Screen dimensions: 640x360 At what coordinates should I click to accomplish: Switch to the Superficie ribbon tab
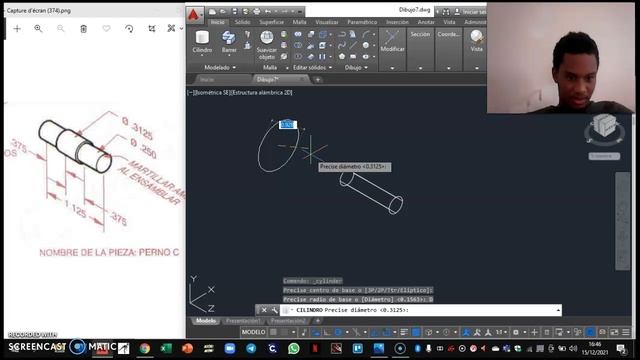pos(271,22)
